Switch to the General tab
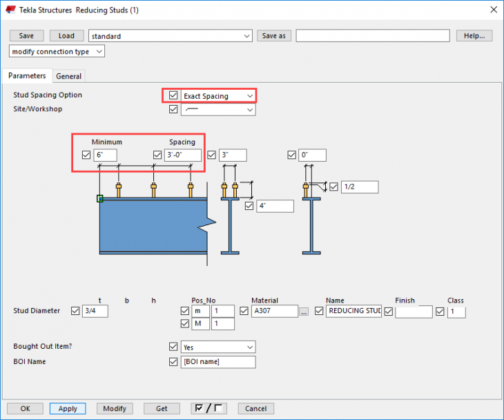 [x=68, y=76]
